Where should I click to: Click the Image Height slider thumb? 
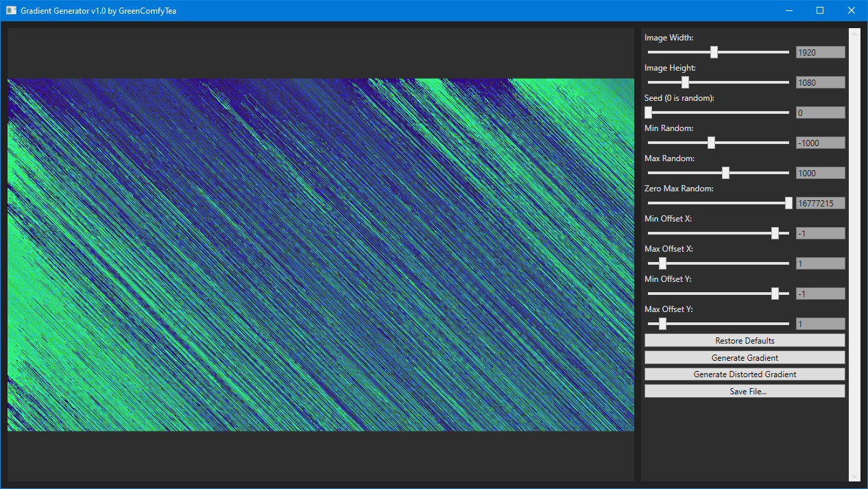(x=685, y=82)
